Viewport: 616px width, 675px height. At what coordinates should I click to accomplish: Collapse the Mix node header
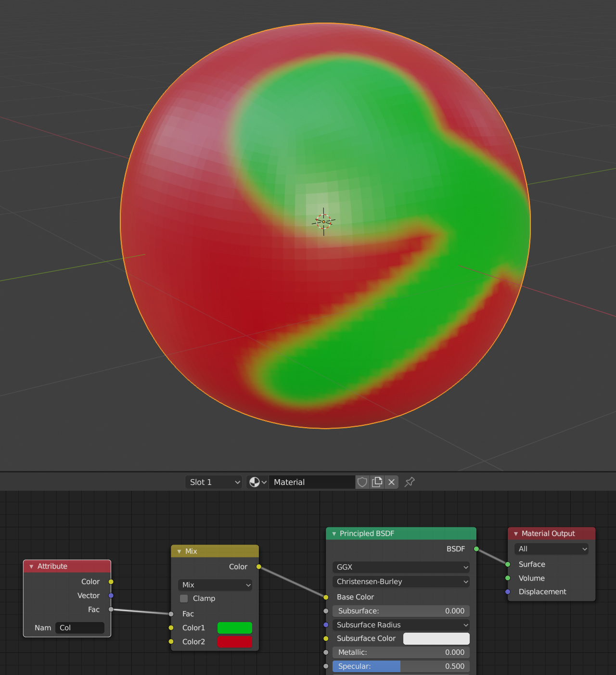(179, 551)
